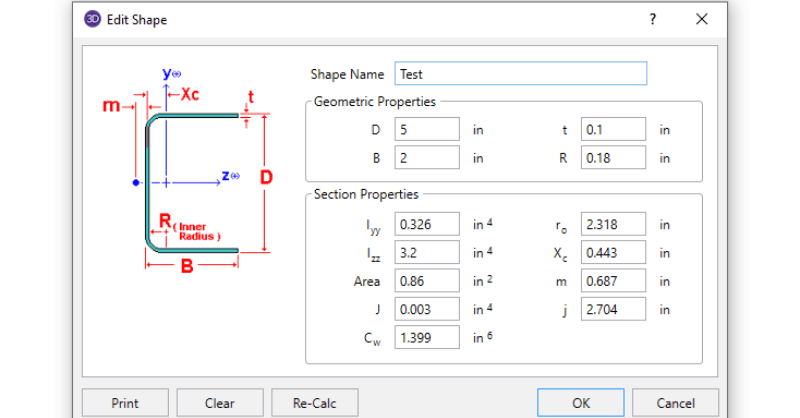Screen dimensions: 800x418
Task: Click the Izz value field
Action: pos(427,253)
